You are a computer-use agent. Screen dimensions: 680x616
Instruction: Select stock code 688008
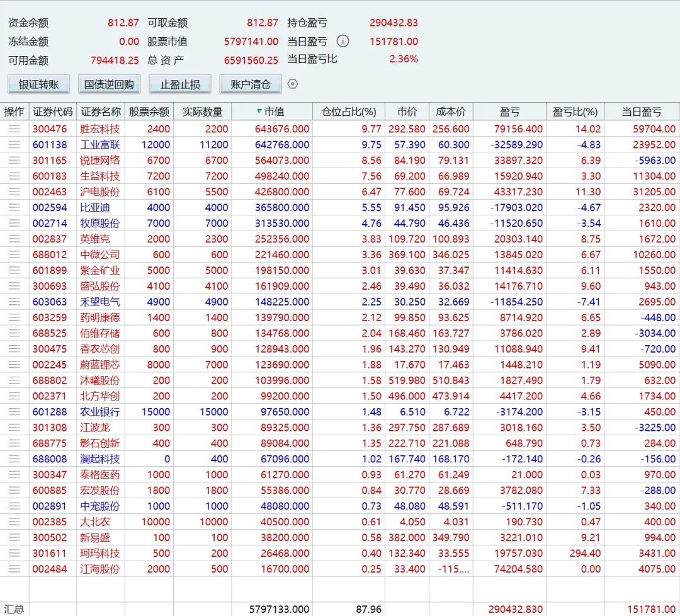point(50,459)
